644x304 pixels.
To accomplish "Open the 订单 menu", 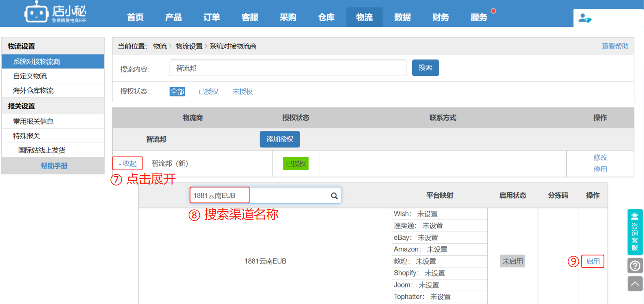I will point(212,17).
